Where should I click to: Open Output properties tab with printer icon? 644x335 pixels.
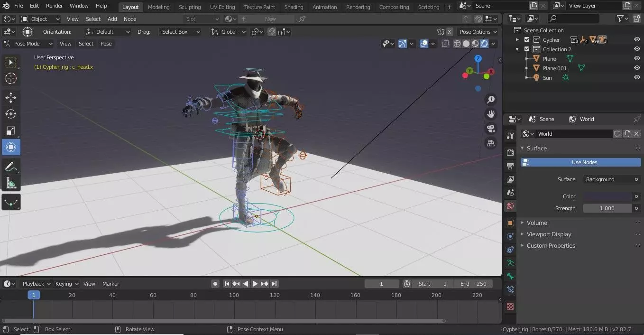[x=510, y=166]
